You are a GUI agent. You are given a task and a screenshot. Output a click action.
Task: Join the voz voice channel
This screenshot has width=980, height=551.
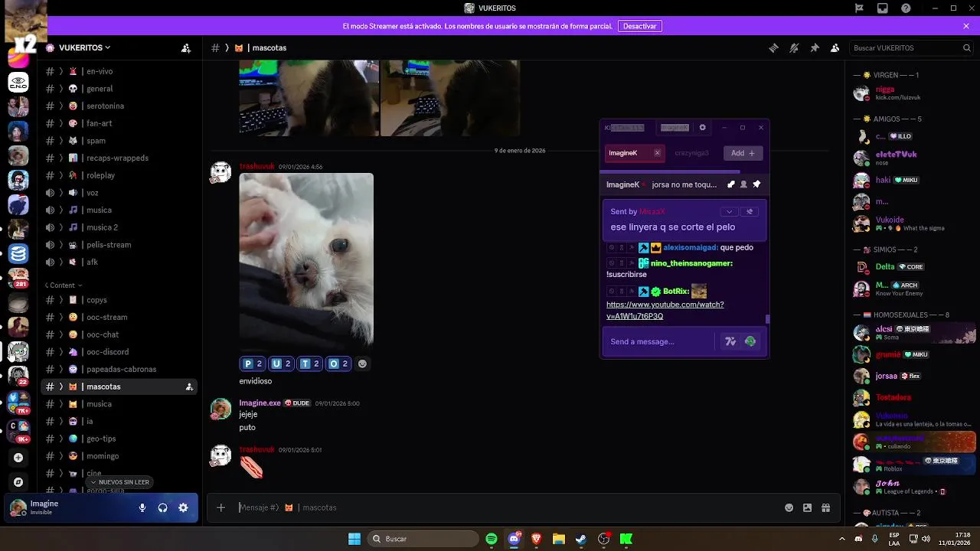[x=119, y=193]
